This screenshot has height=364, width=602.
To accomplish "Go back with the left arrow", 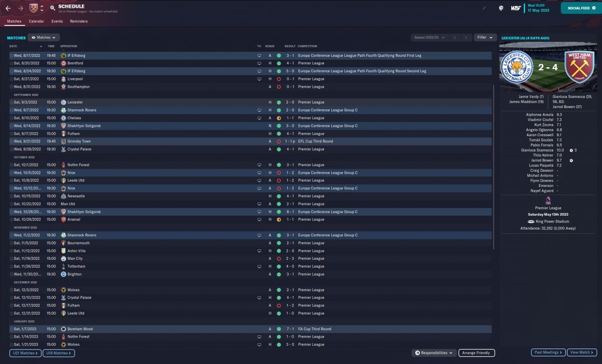I will pyautogui.click(x=8, y=8).
